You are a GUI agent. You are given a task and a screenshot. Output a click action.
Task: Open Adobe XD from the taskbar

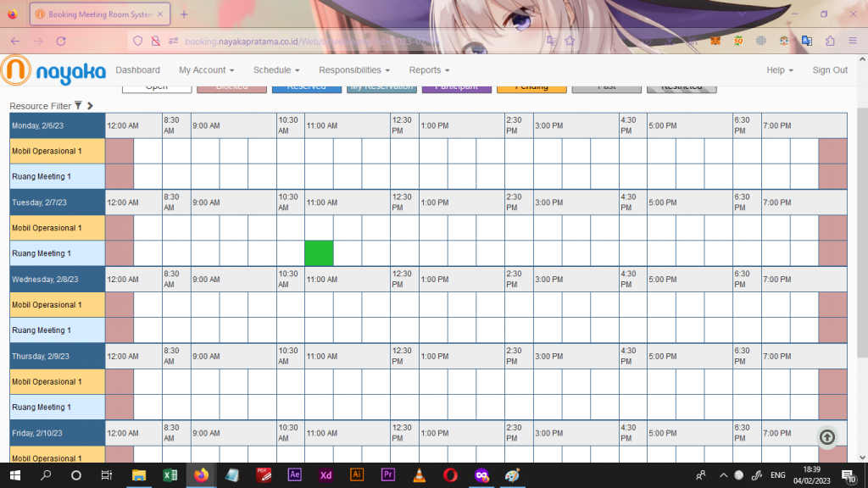point(325,475)
